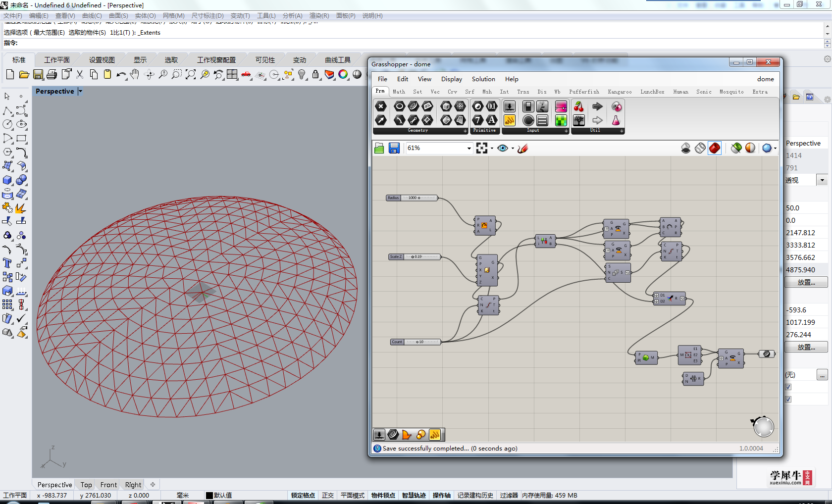Click the Number Slider icon in Grasshopper Input
The width and height of the screenshot is (832, 504).
[510, 106]
